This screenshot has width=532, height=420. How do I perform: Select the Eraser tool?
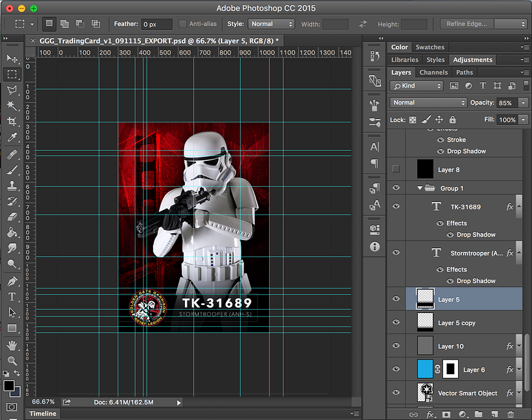point(12,216)
